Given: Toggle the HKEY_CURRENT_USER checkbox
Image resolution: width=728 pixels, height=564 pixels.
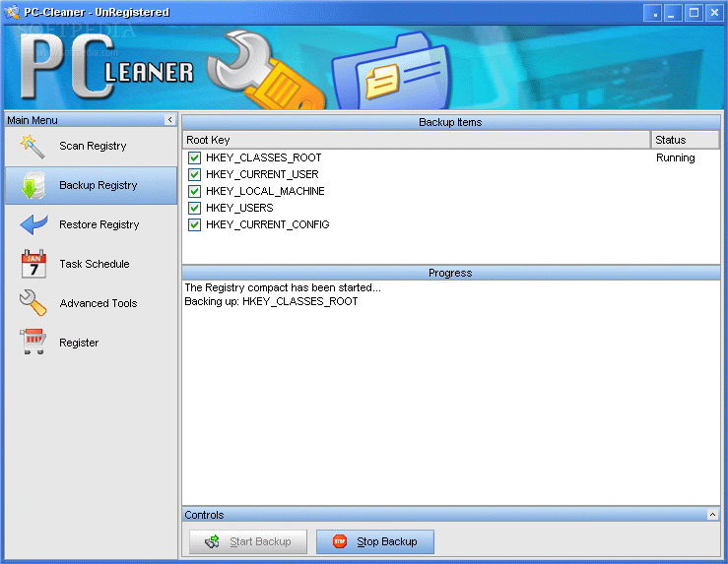Looking at the screenshot, I should [x=194, y=174].
